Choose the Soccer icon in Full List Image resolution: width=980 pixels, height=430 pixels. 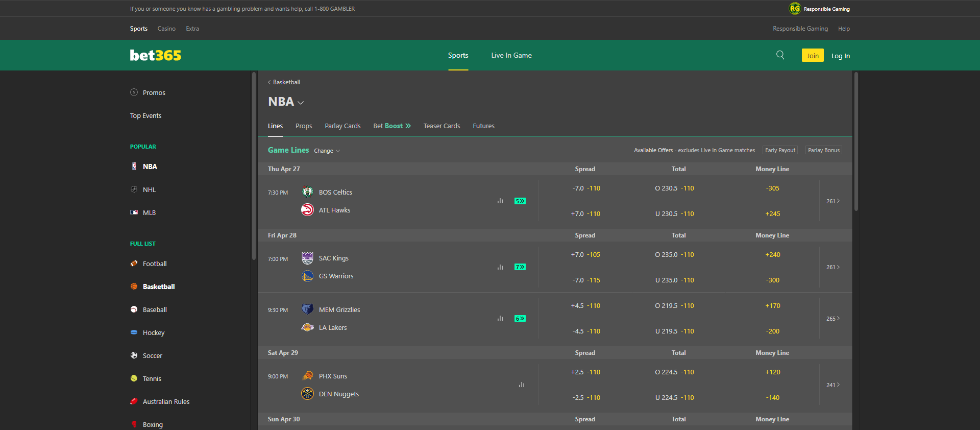point(134,355)
